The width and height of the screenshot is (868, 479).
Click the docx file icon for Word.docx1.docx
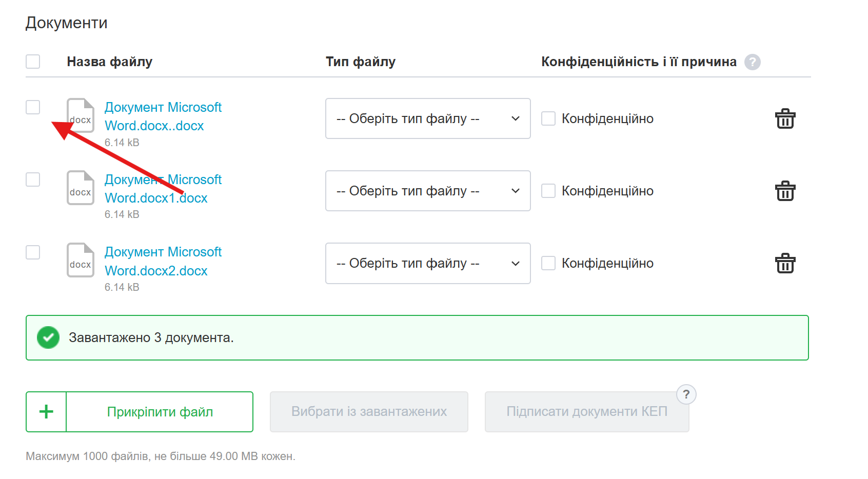pos(81,188)
